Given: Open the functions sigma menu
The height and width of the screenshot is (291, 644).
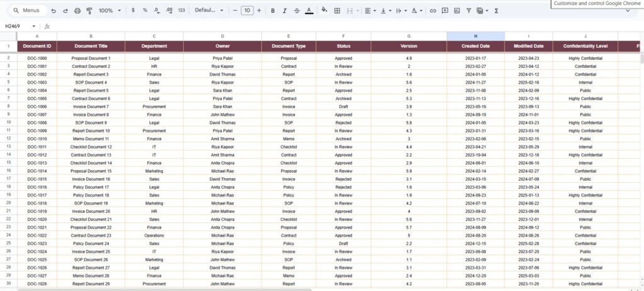Looking at the screenshot, I should click(496, 11).
